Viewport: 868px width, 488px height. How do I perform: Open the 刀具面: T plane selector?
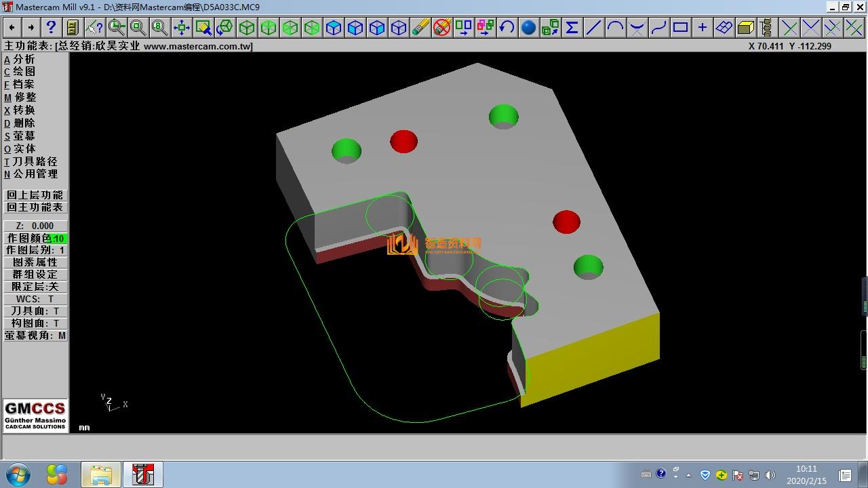click(x=35, y=311)
